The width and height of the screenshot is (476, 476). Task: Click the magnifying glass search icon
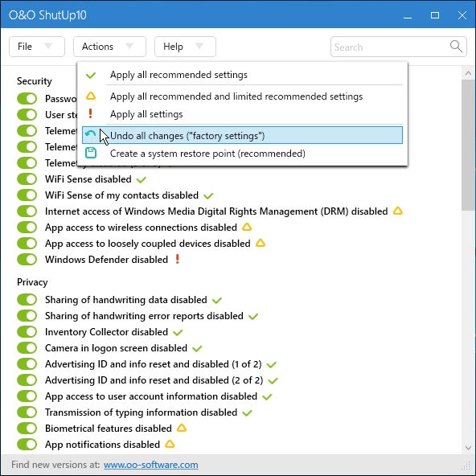[456, 47]
